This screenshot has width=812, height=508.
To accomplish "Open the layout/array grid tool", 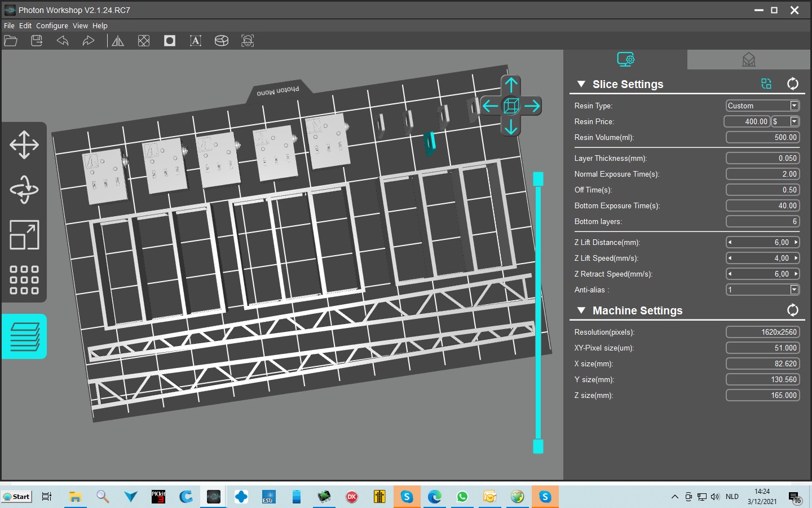I will [x=24, y=280].
